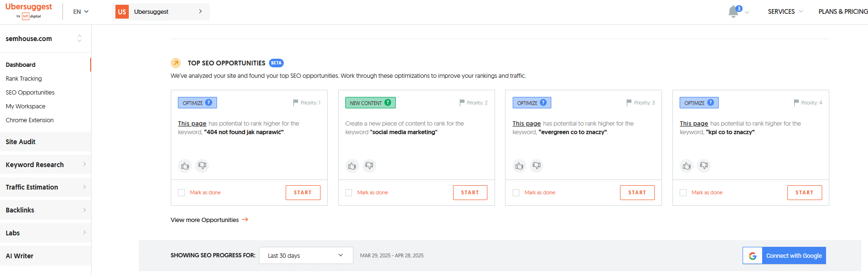Open My Workspace in sidebar

[x=25, y=106]
